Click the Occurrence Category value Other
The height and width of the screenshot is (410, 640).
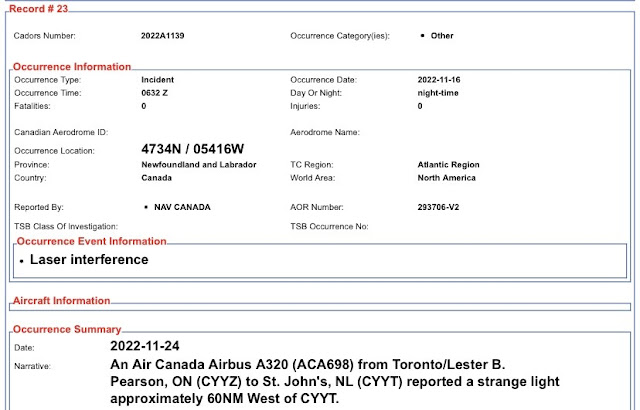click(x=441, y=36)
